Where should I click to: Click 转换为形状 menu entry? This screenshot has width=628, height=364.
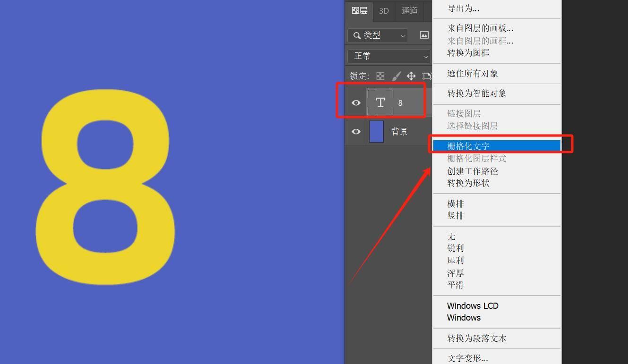pos(468,183)
